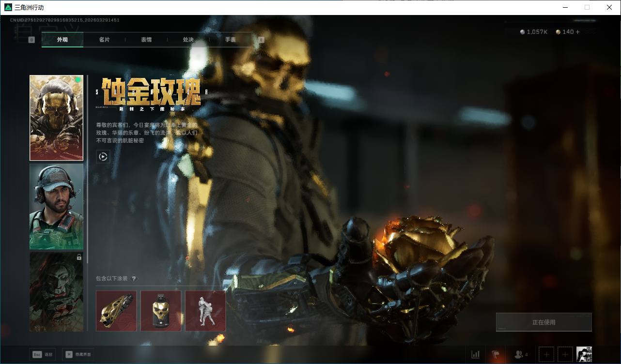Click the plus to add gold currency
The width and height of the screenshot is (621, 364).
[x=577, y=32]
